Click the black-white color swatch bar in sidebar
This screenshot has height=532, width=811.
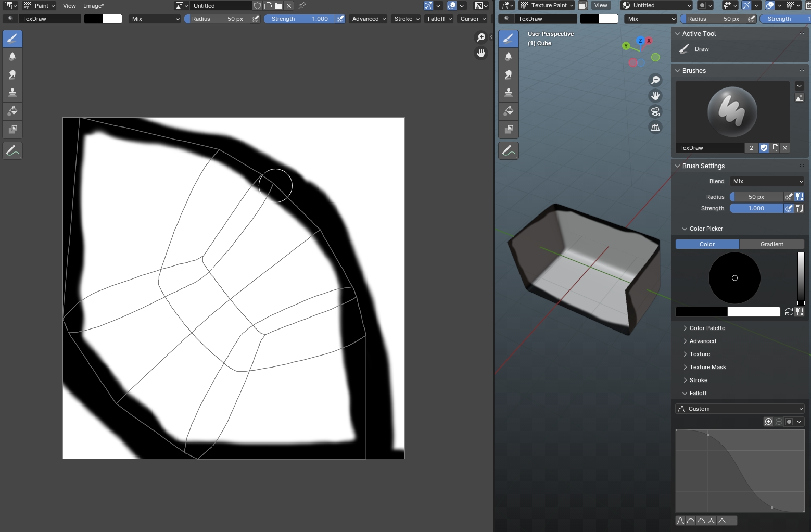tap(727, 312)
